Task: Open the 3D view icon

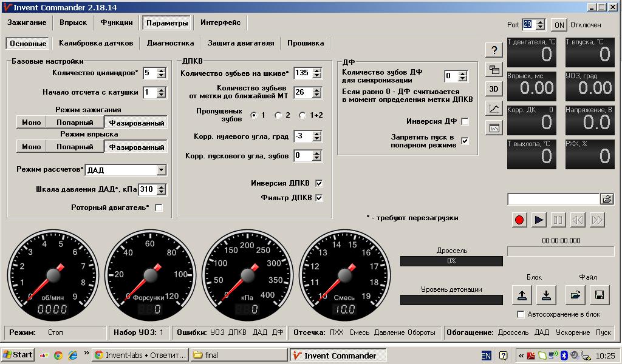Action: (494, 89)
